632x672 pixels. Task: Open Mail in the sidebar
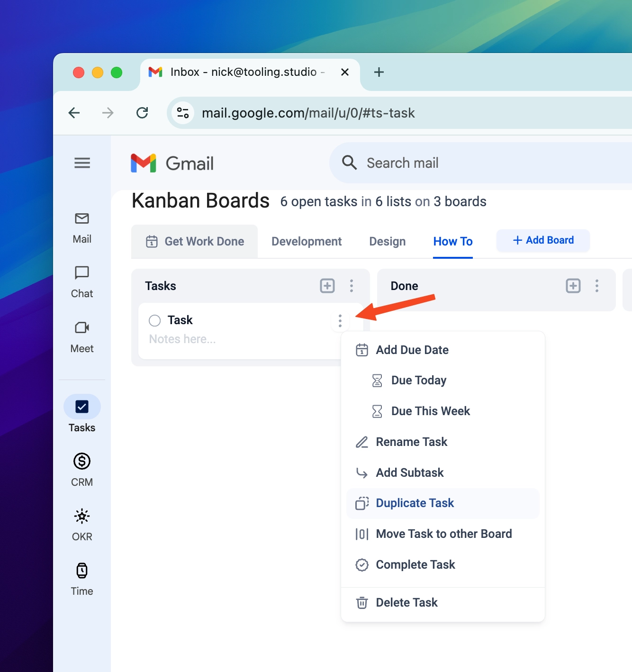tap(82, 228)
